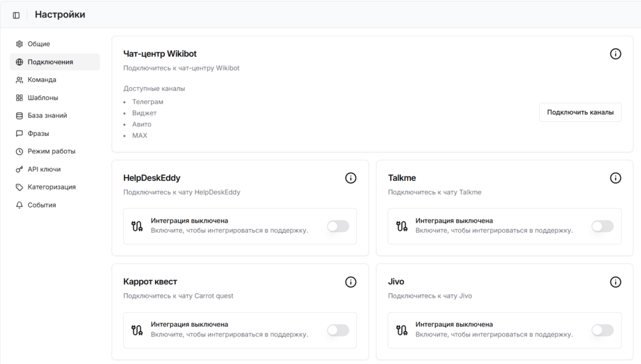Click the Jivo card title
Image resolution: width=641 pixels, height=364 pixels.
click(x=396, y=282)
